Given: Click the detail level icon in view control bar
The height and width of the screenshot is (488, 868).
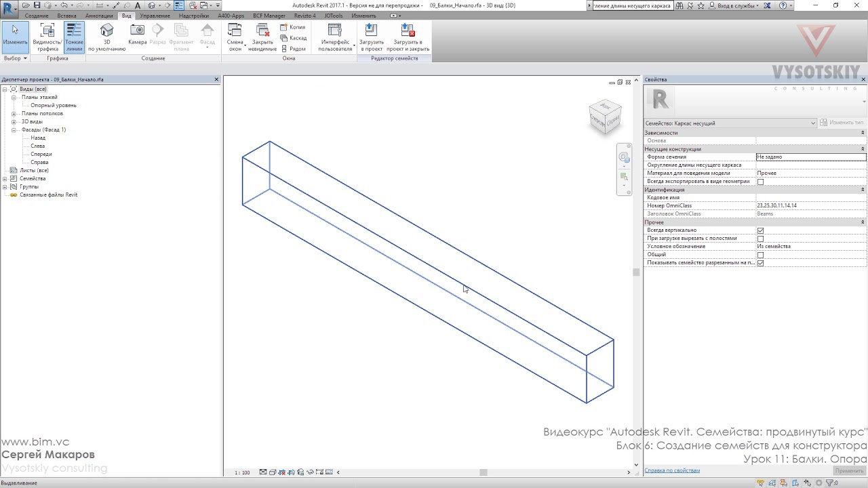Looking at the screenshot, I should pyautogui.click(x=263, y=472).
